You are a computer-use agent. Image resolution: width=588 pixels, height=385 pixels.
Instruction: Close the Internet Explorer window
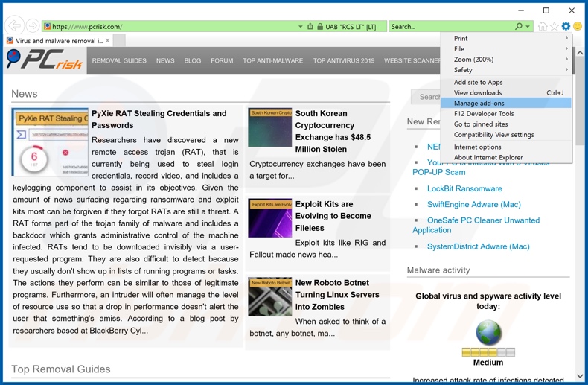tap(572, 10)
